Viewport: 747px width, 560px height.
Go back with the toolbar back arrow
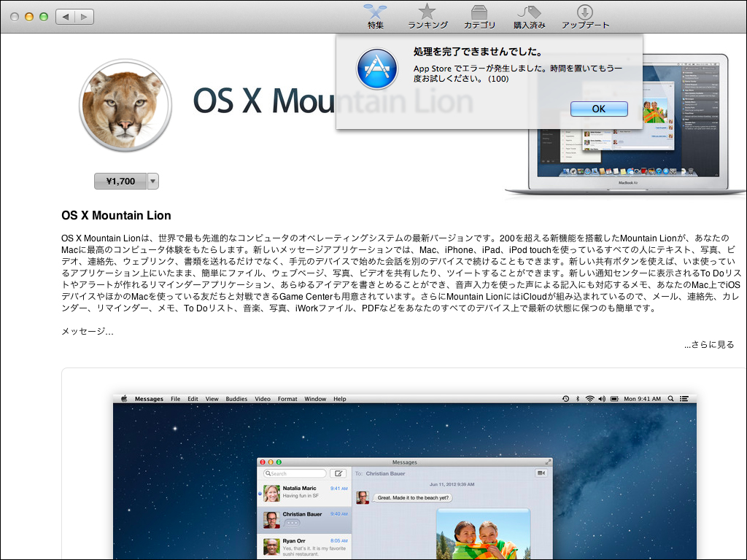coord(65,17)
